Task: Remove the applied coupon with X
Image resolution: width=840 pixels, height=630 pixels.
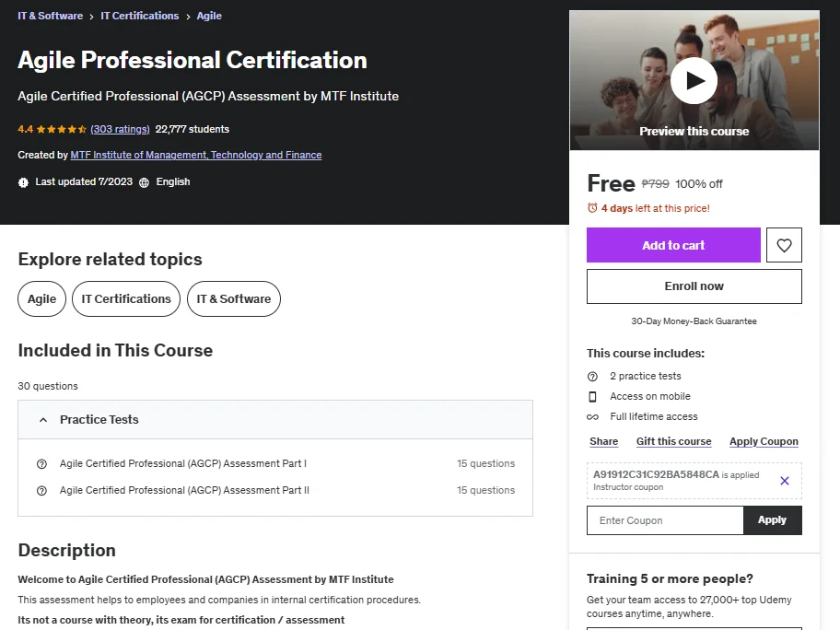Action: click(x=785, y=481)
